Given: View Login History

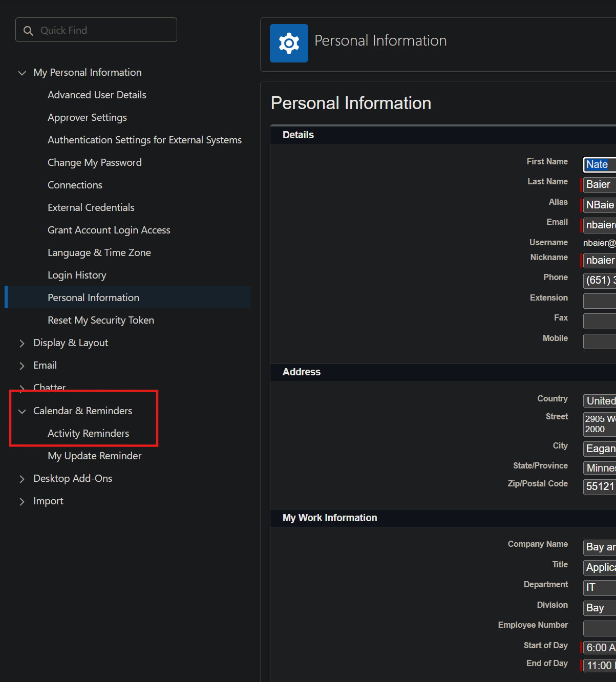Looking at the screenshot, I should tap(77, 275).
